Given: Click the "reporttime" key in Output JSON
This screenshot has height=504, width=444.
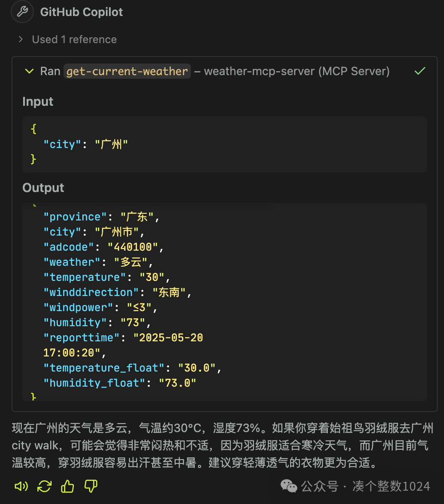Looking at the screenshot, I should tap(82, 338).
